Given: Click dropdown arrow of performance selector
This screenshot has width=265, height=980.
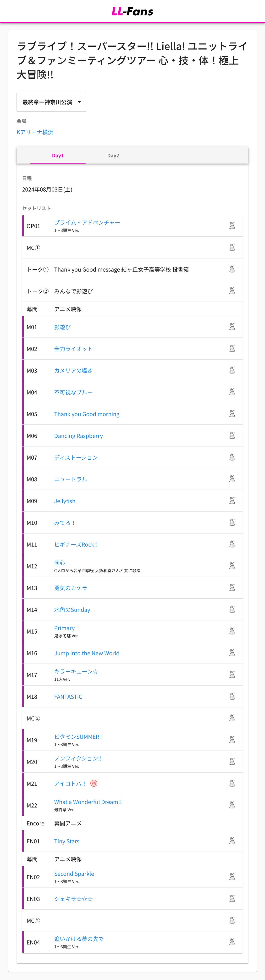Looking at the screenshot, I should pos(79,102).
